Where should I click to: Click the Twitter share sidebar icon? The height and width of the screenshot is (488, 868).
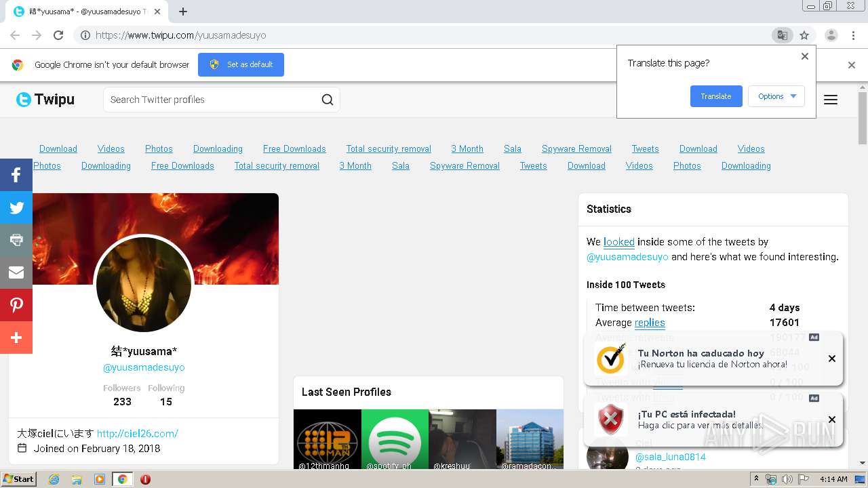click(x=16, y=207)
